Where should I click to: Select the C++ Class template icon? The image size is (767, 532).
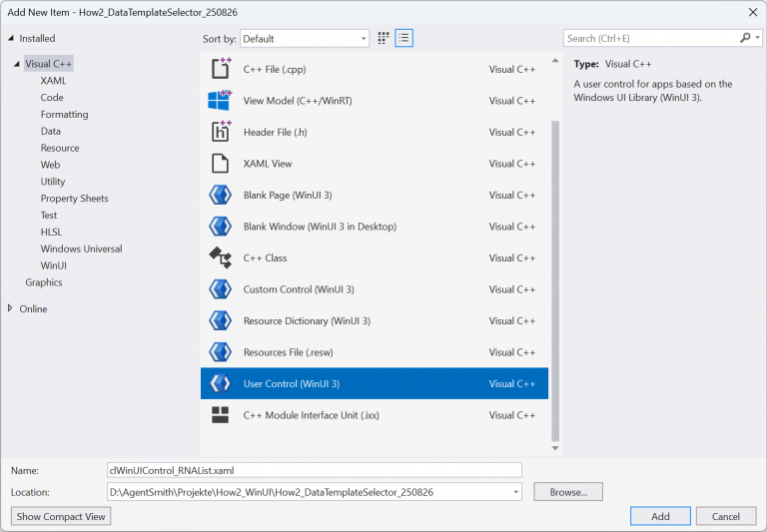(220, 258)
